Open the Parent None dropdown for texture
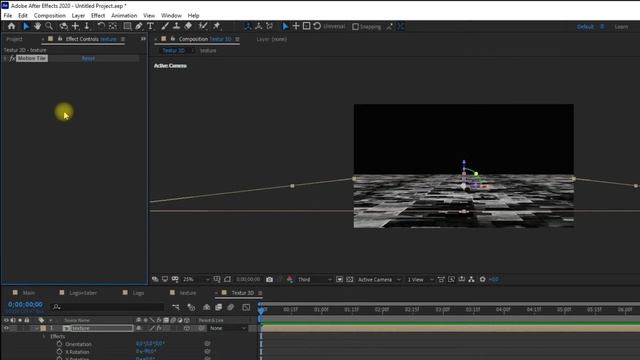The width and height of the screenshot is (640, 360). tap(228, 328)
